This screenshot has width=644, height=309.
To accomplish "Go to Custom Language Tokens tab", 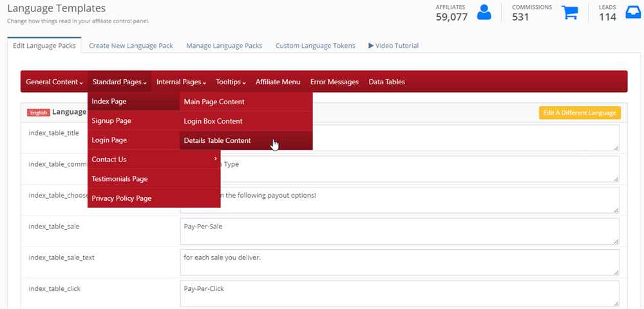I will pyautogui.click(x=316, y=46).
